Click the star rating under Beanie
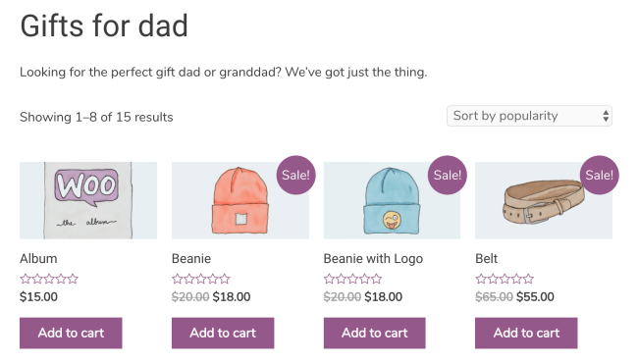Viewport: 638px width, 364px height. tap(201, 279)
